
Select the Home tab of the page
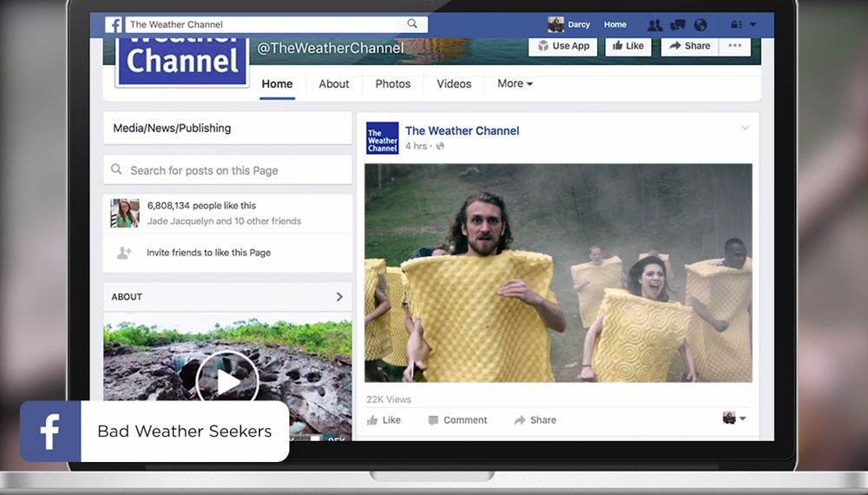[278, 84]
